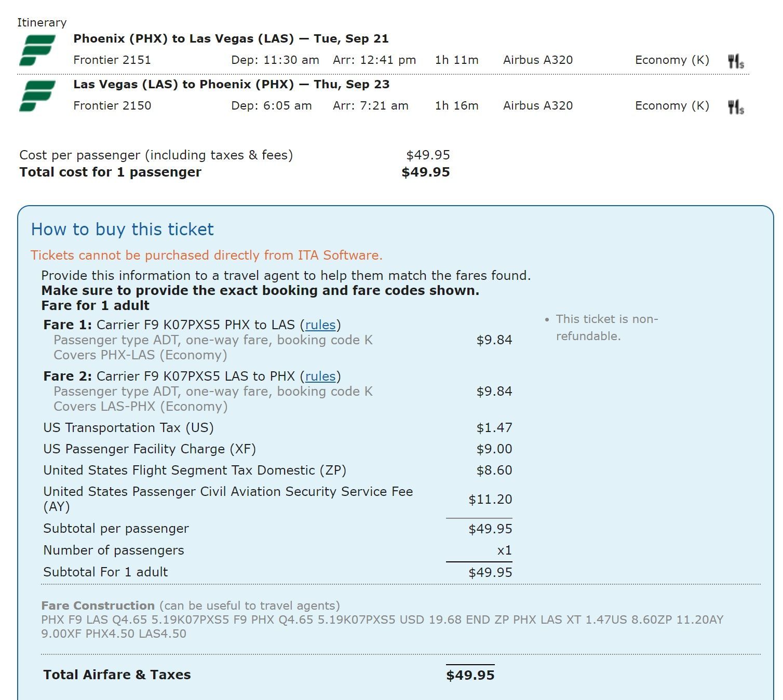This screenshot has width=783, height=700.
Task: Click the Frontier logo for the PHX to LAS flight
Action: (37, 50)
